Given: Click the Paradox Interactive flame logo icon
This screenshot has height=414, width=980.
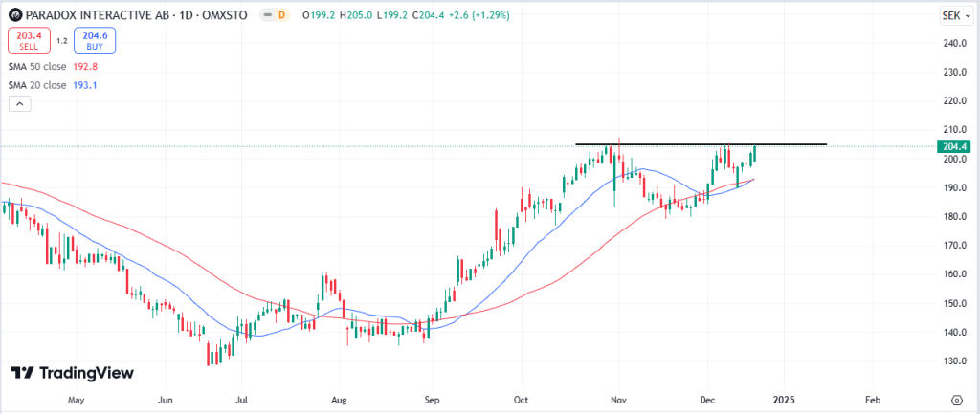Looking at the screenshot, I should pyautogui.click(x=13, y=16).
